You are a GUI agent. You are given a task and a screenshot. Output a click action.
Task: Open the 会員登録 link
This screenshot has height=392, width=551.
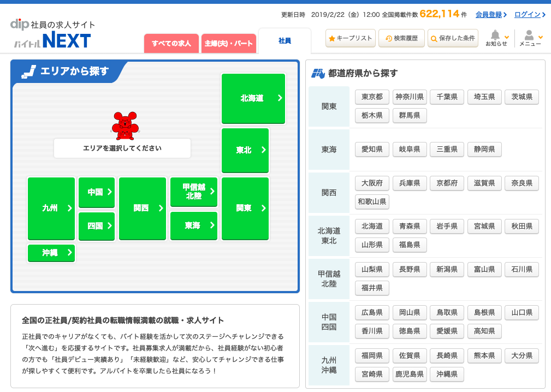[489, 14]
